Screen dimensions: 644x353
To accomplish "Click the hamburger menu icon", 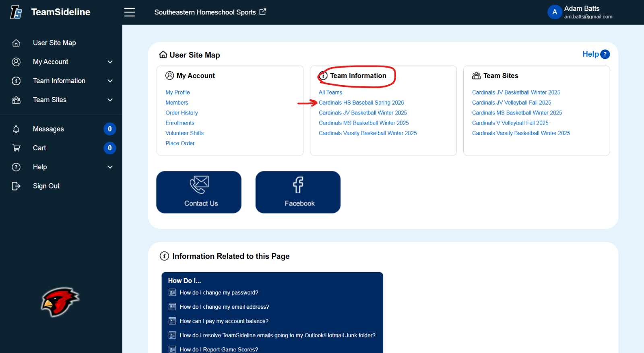I will click(129, 12).
